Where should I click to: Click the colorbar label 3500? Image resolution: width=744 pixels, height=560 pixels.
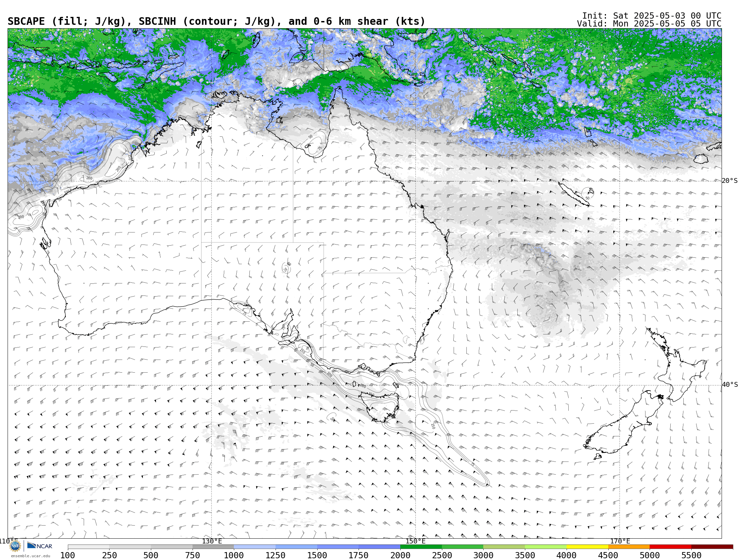tap(525, 556)
